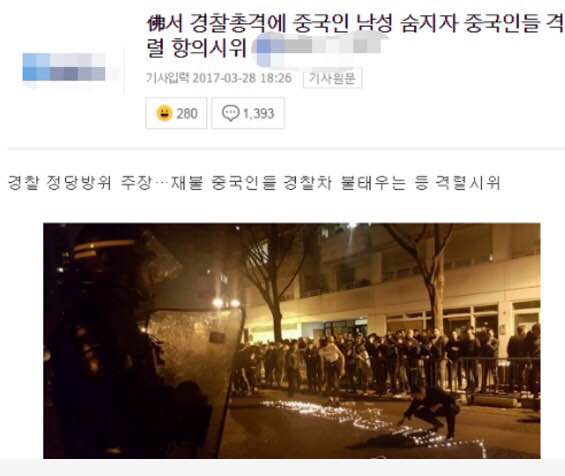565x476 pixels.
Task: Open the 1,393 comments count
Action: (259, 114)
